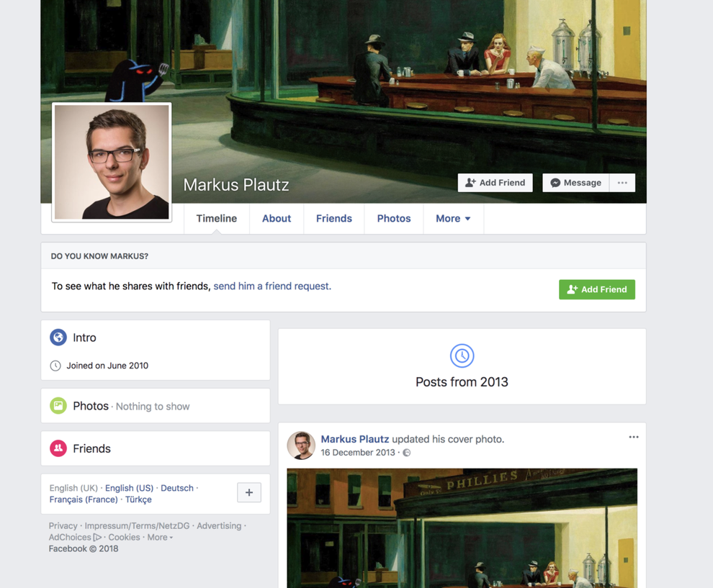This screenshot has width=713, height=588.
Task: Open the About tab
Action: click(277, 219)
